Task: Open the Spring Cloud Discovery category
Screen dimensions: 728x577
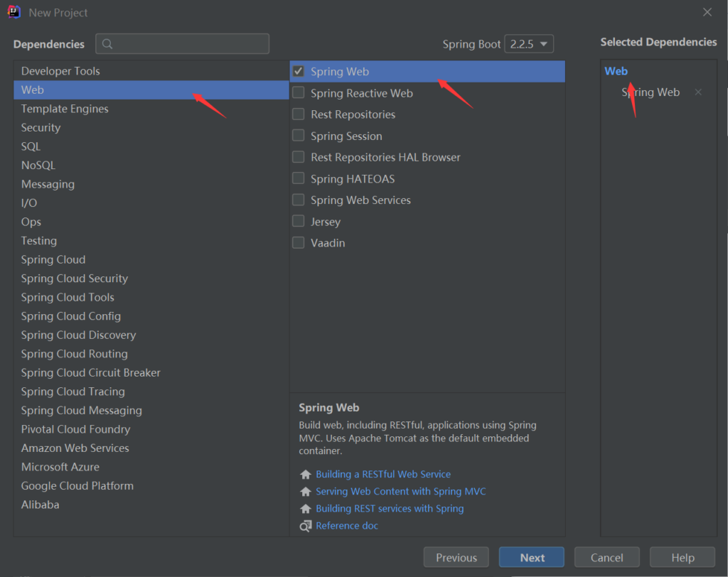Action: [x=151, y=335]
